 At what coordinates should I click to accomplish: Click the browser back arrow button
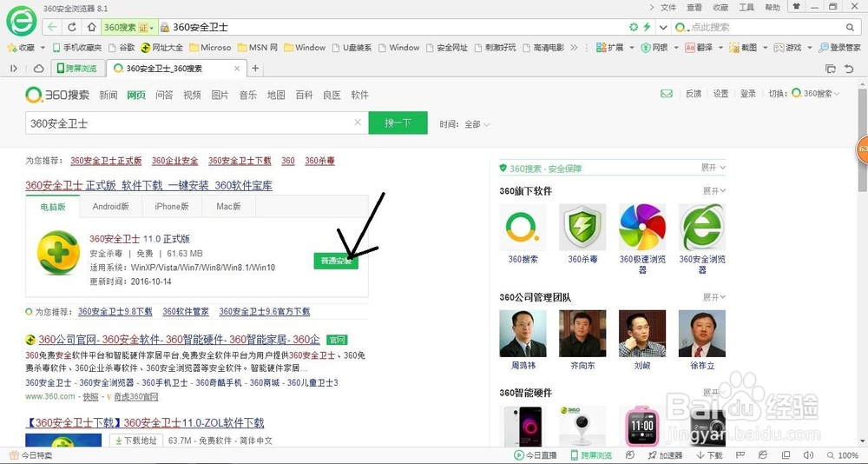pyautogui.click(x=52, y=27)
